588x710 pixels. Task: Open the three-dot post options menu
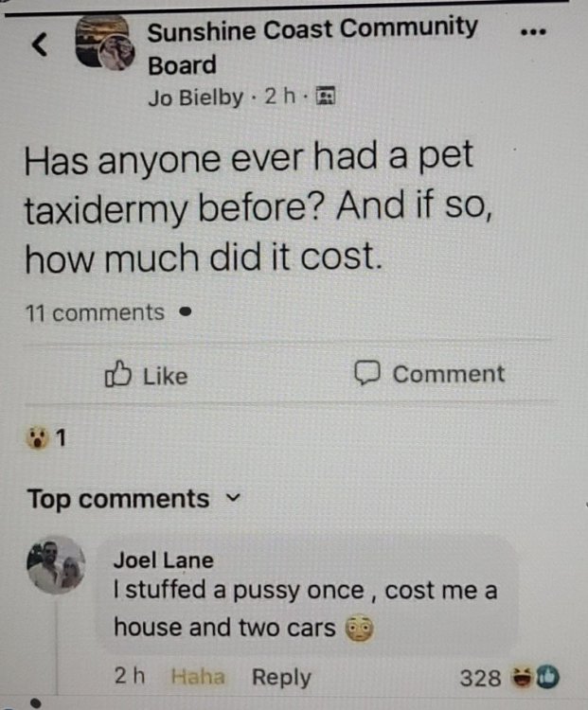point(534,32)
